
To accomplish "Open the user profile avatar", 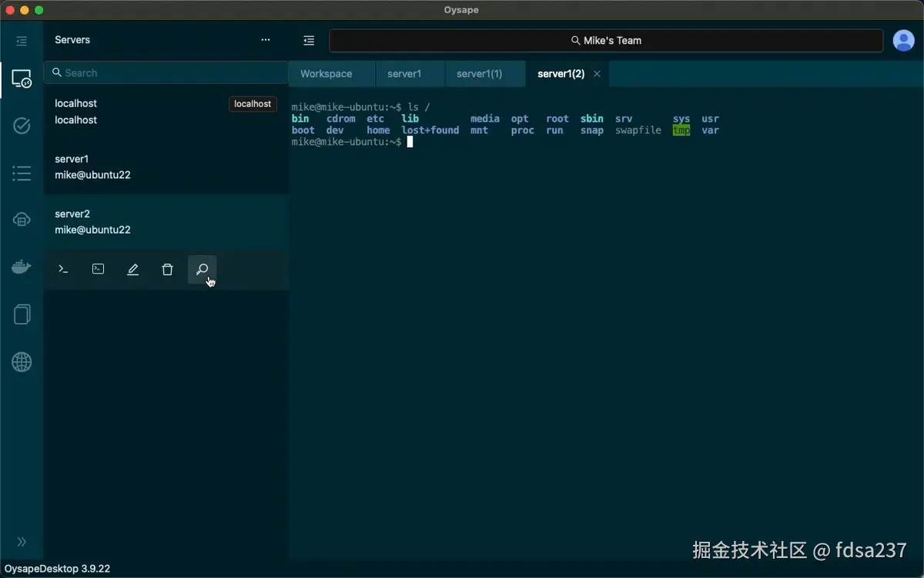I will coord(903,40).
